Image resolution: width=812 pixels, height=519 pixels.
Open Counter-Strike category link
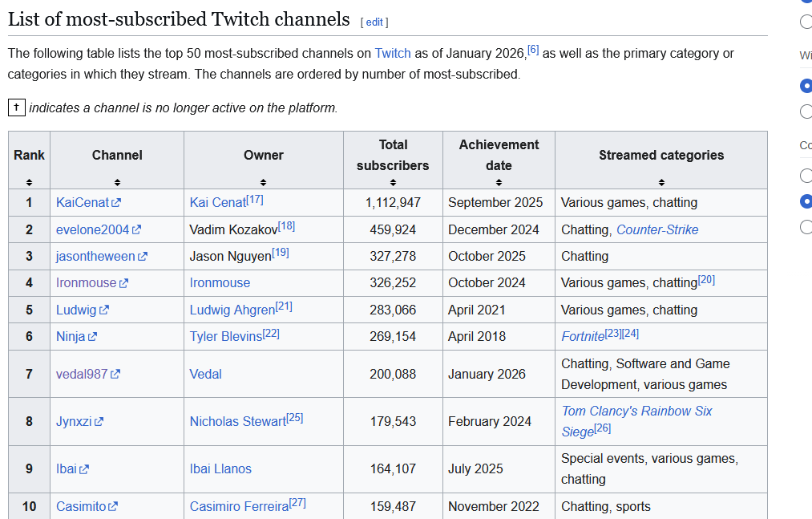pos(657,229)
